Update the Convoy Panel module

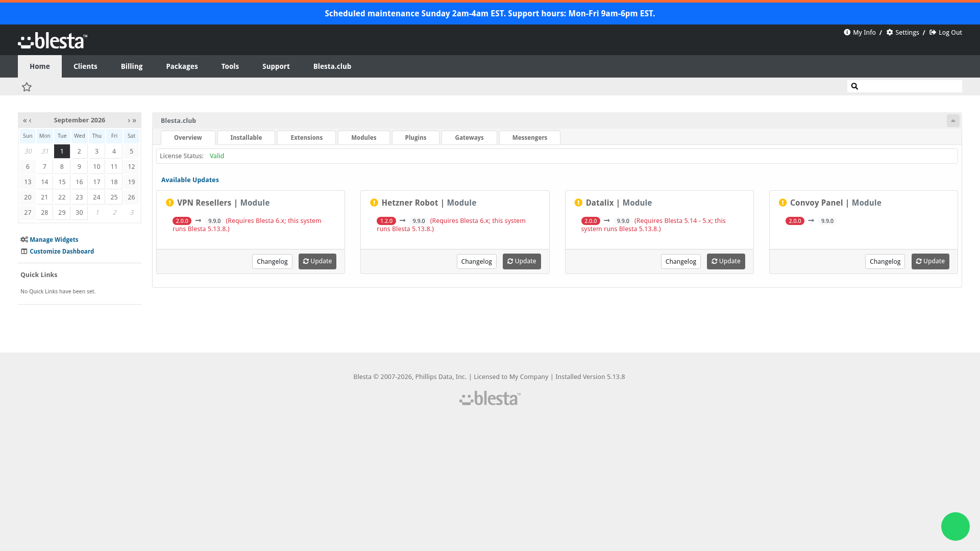click(930, 262)
